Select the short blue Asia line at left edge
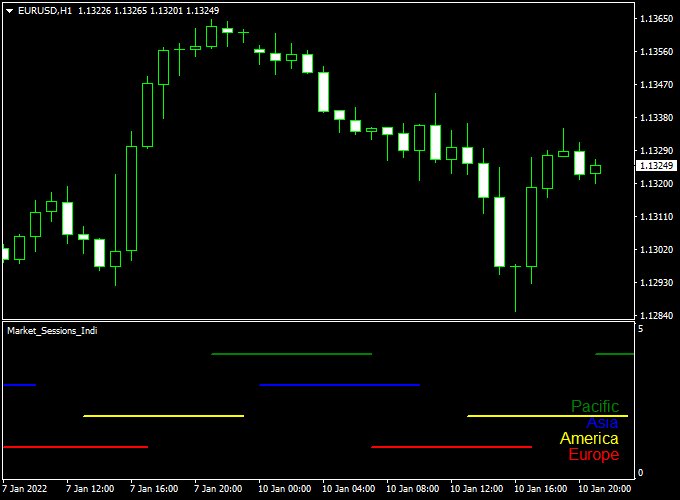This screenshot has height=500, width=680. [20, 385]
